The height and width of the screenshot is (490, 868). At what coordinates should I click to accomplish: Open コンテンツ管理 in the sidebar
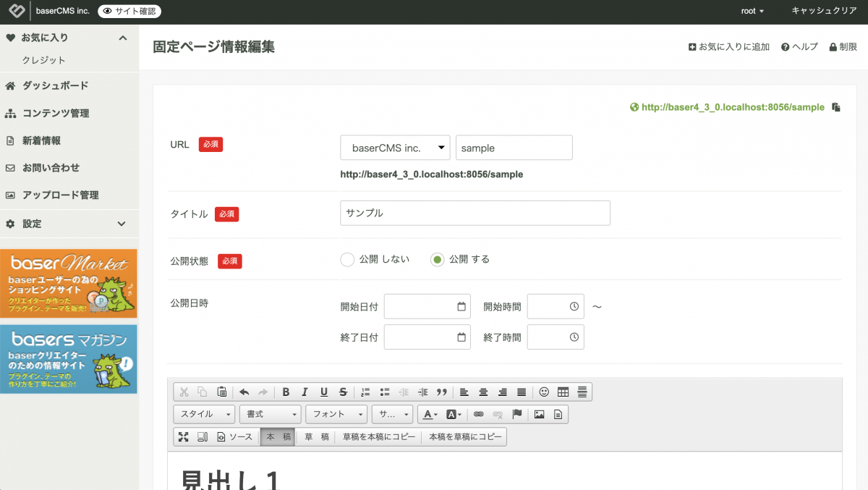tap(56, 114)
